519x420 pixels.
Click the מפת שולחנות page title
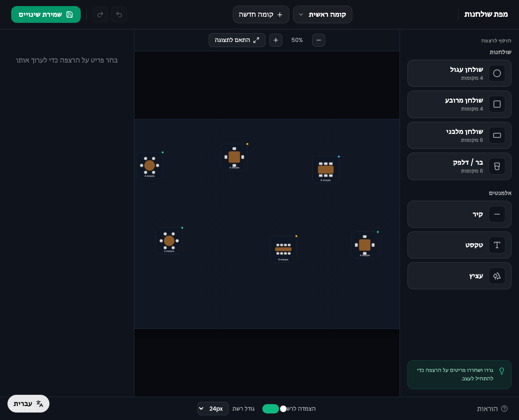[486, 14]
